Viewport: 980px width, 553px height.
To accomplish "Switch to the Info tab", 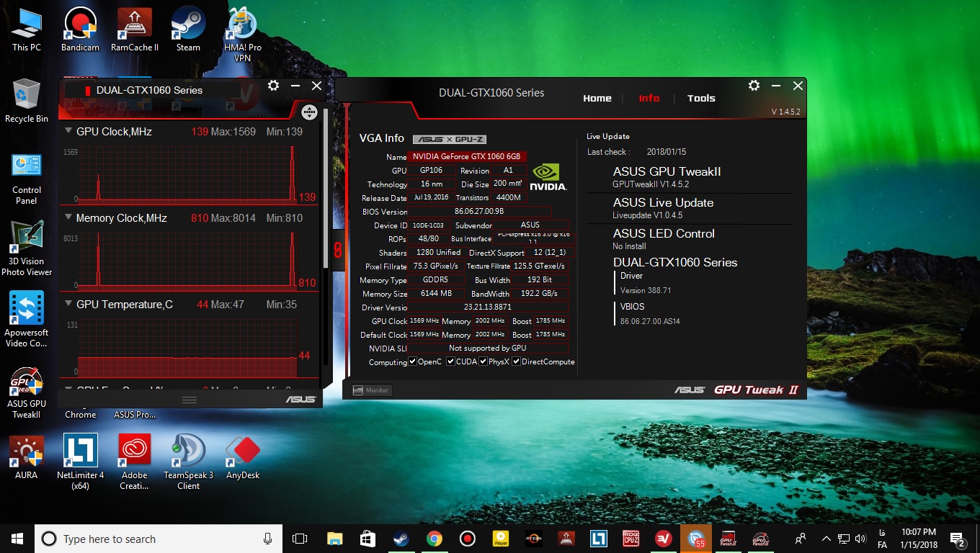I will coord(649,98).
